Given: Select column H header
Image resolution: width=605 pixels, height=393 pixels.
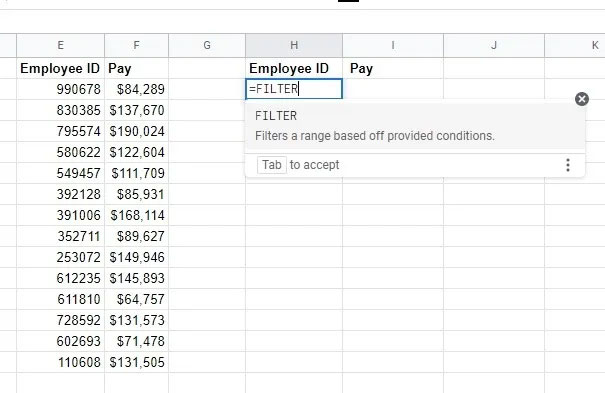Looking at the screenshot, I should [294, 46].
